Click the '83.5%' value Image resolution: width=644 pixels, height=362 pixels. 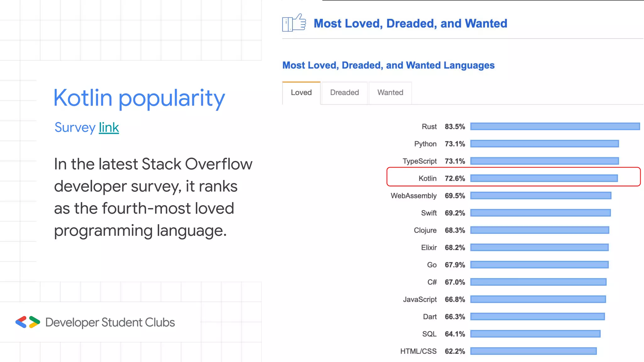455,127
